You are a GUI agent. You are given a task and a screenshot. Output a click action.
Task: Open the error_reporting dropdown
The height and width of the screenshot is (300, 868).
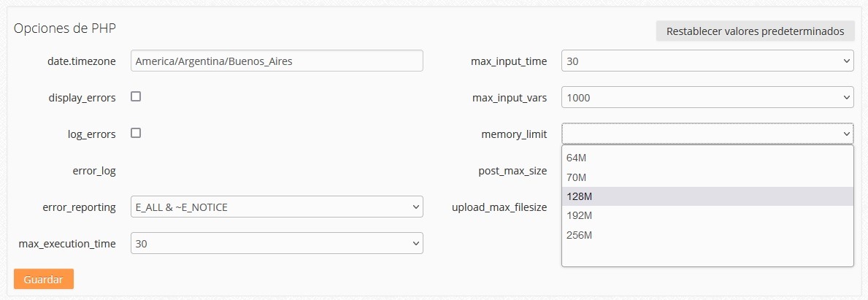point(277,207)
